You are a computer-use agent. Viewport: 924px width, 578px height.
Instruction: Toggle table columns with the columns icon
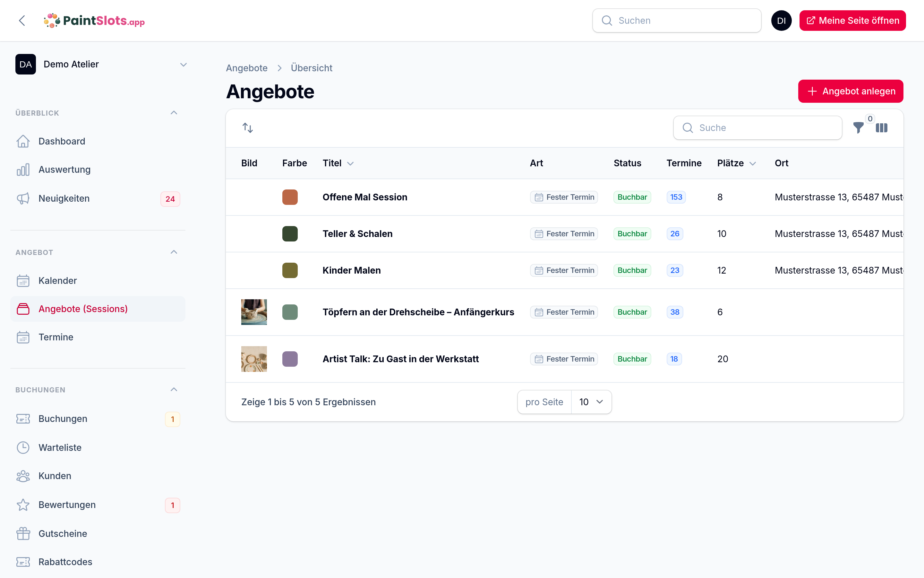pyautogui.click(x=882, y=128)
